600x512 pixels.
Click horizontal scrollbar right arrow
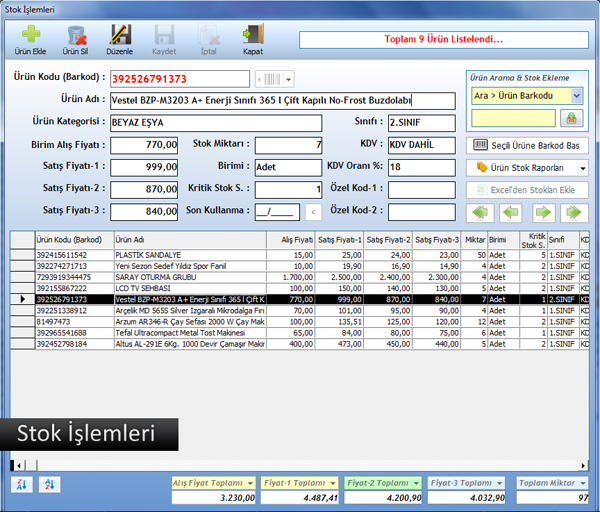[x=583, y=465]
